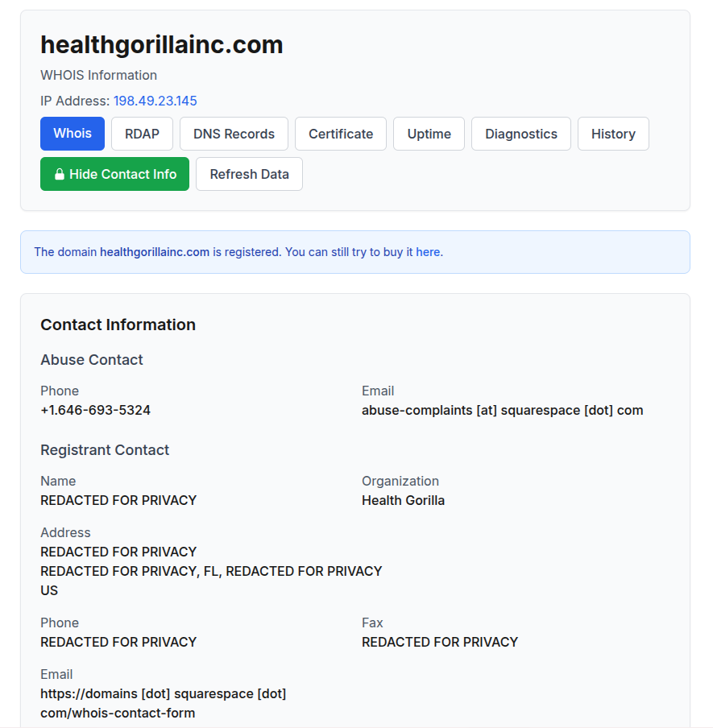713x728 pixels.
Task: View the Certificate tab
Action: 341,134
